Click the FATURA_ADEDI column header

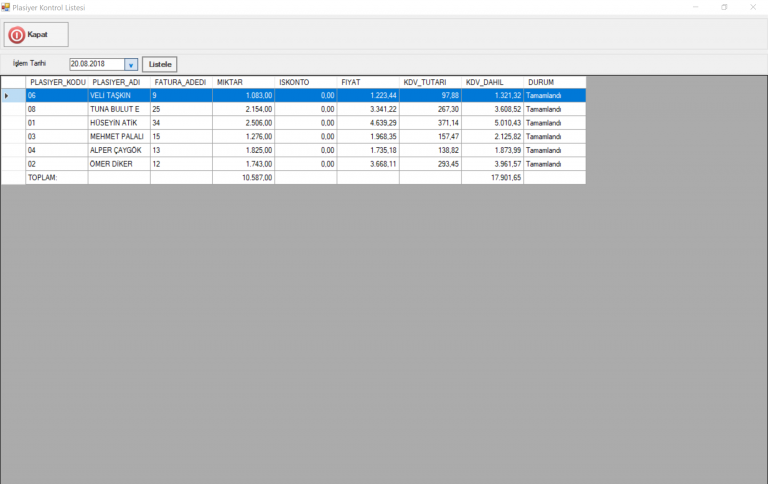coord(181,82)
